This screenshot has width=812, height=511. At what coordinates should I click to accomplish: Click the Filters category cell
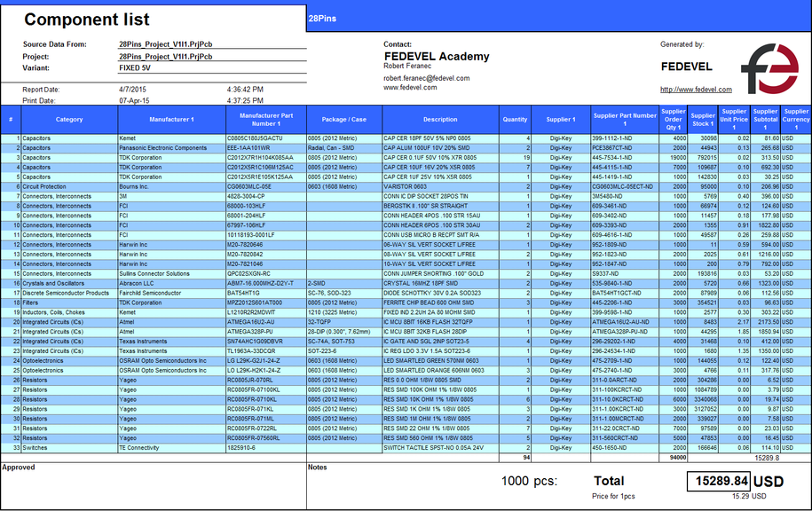coord(69,303)
